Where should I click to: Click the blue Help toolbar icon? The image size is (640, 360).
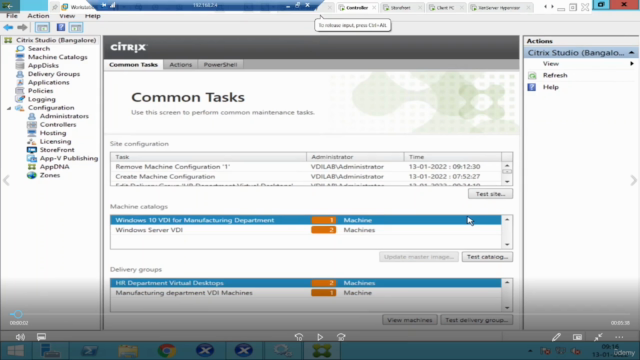61,27
